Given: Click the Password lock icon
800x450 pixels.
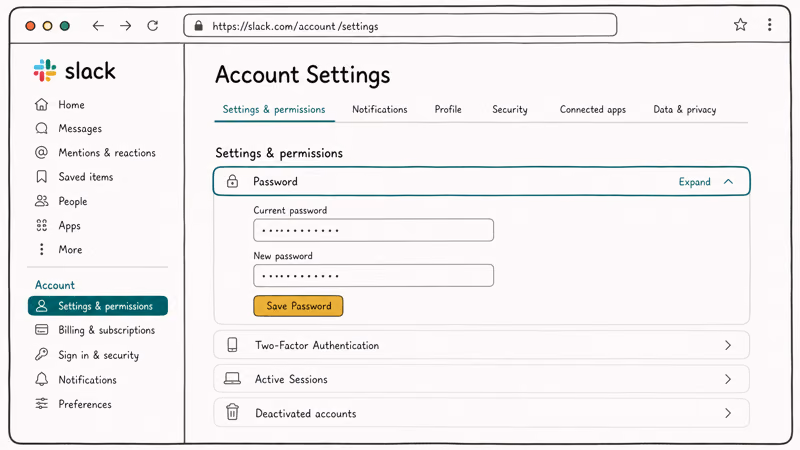Looking at the screenshot, I should (232, 181).
